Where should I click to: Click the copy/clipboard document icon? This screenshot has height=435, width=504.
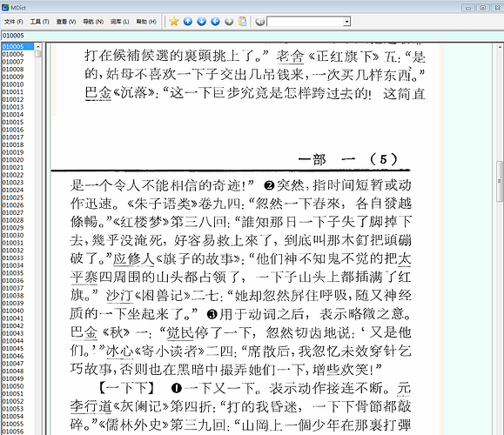point(243,21)
